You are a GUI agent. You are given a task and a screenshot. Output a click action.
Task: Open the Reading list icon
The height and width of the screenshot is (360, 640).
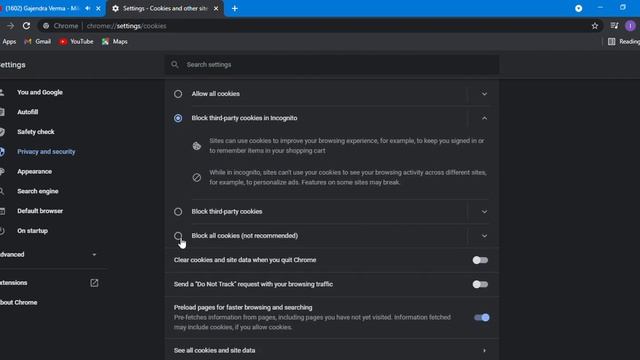[611, 42]
